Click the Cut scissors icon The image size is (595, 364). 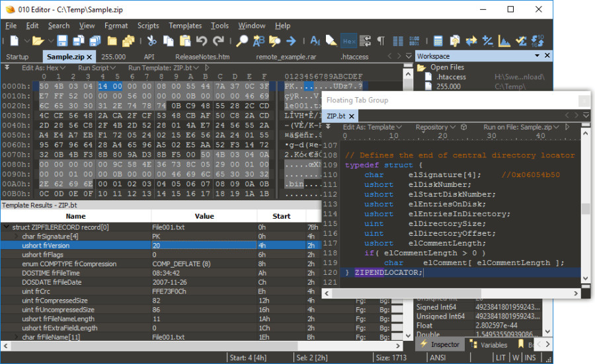click(152, 40)
